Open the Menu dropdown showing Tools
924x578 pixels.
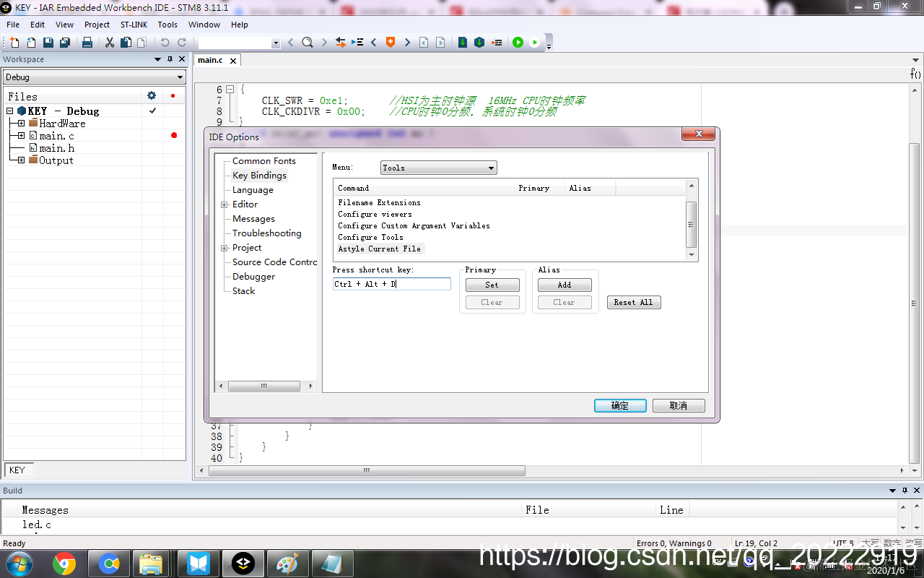(439, 168)
